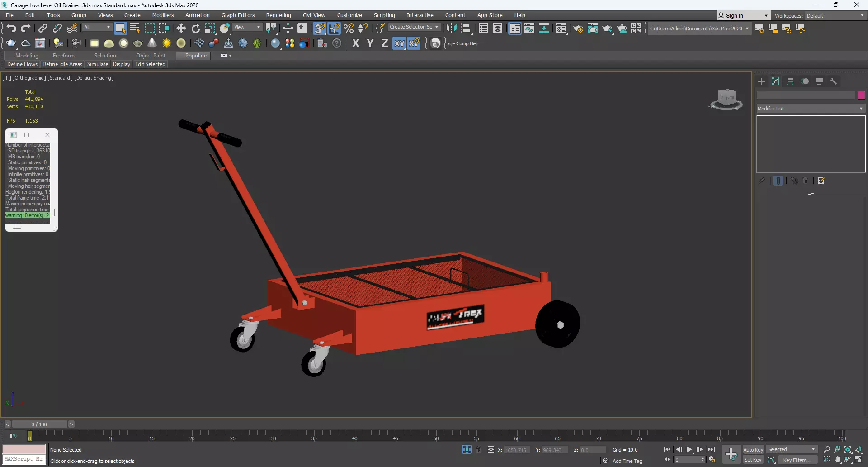Click Maximize Viewport Toggle icon
This screenshot has width=868, height=467.
click(859, 460)
